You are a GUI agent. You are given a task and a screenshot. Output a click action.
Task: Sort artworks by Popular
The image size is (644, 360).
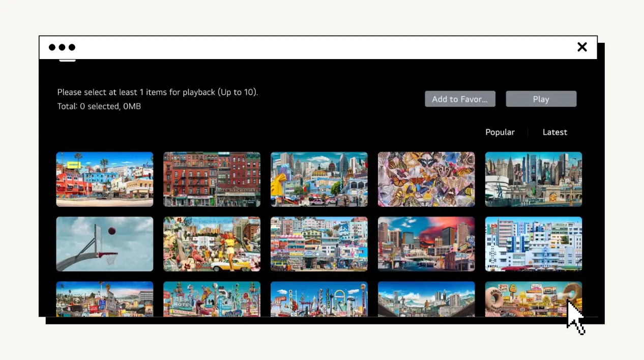500,132
